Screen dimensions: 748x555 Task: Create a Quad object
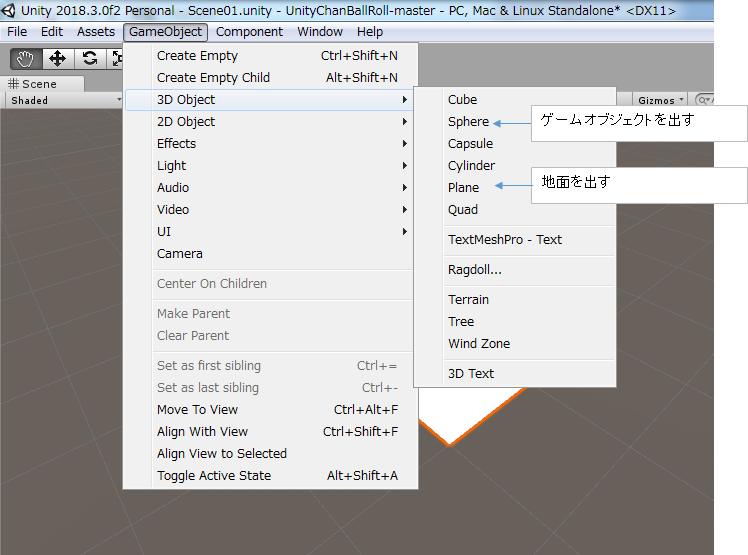(x=515, y=209)
